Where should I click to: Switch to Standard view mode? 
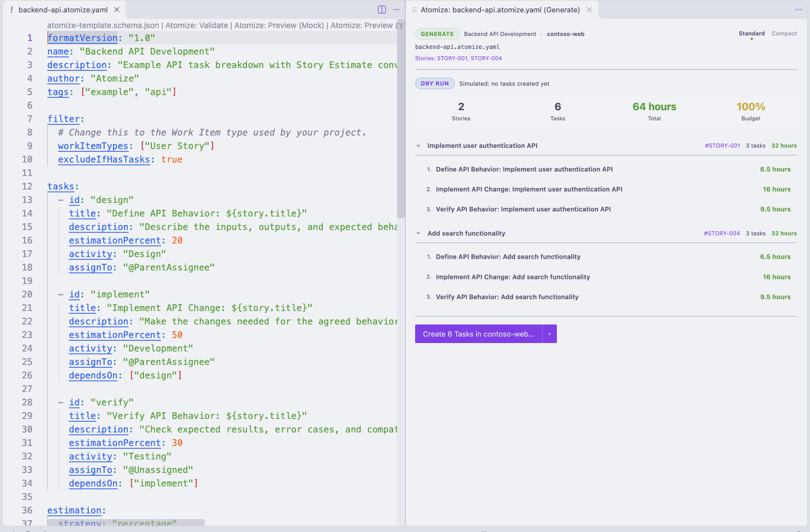pyautogui.click(x=751, y=34)
